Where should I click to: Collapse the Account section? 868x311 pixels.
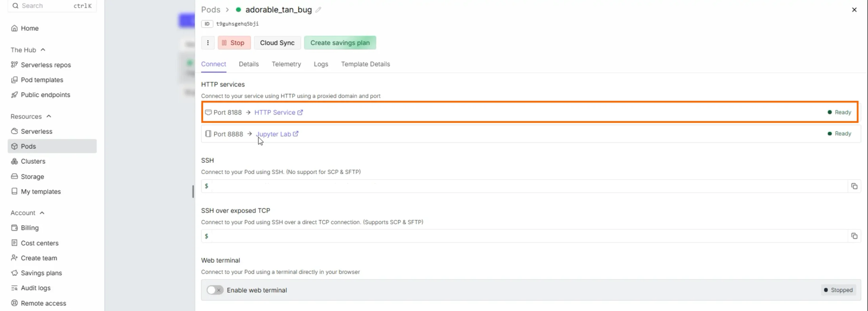pos(42,213)
